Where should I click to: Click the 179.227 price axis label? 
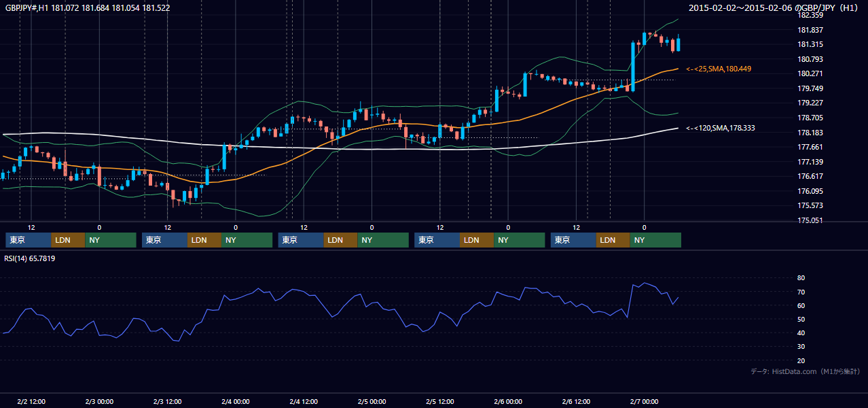(810, 103)
